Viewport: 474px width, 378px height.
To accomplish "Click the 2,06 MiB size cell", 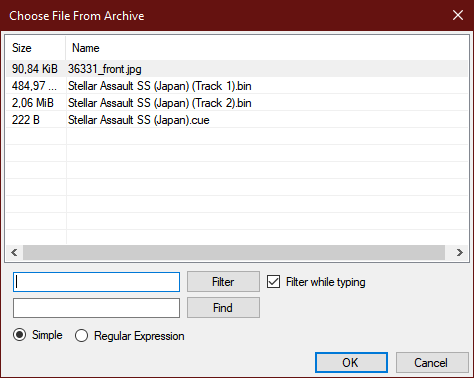I will [x=33, y=103].
